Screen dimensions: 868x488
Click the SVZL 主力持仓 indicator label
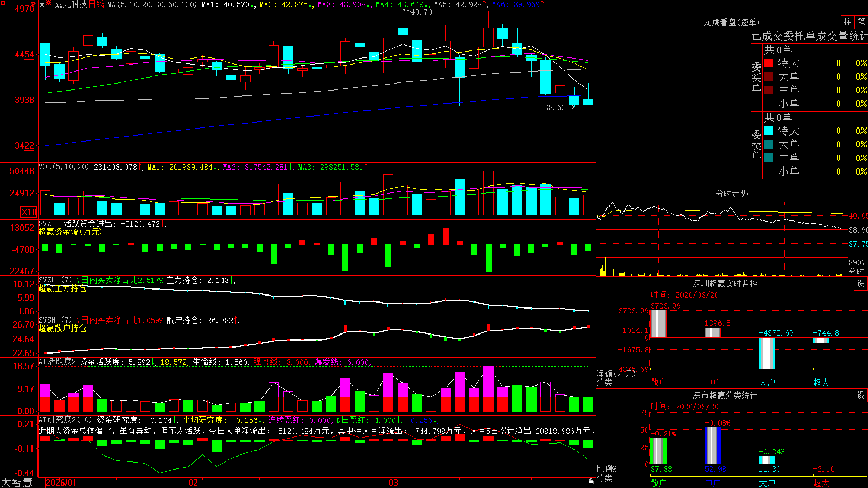point(54,280)
